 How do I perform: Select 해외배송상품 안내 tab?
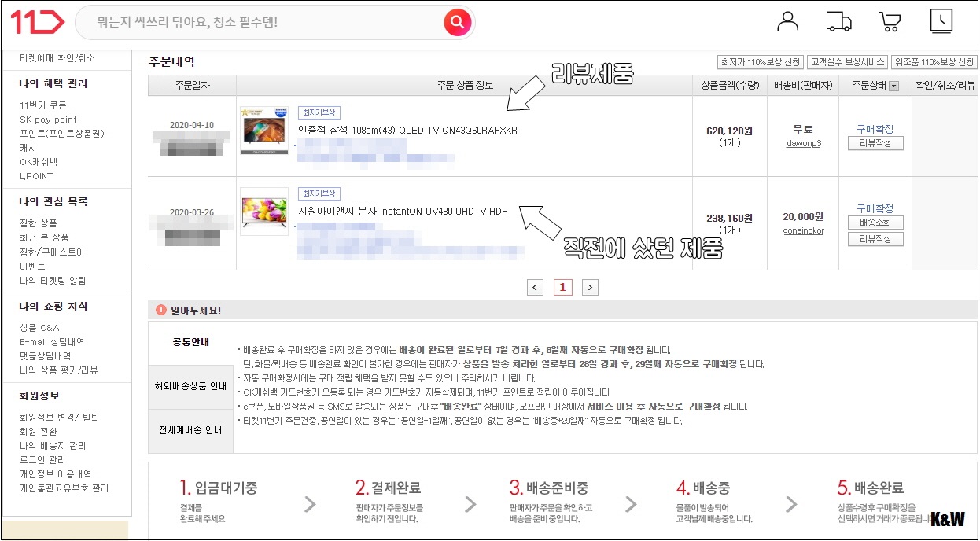pos(190,387)
